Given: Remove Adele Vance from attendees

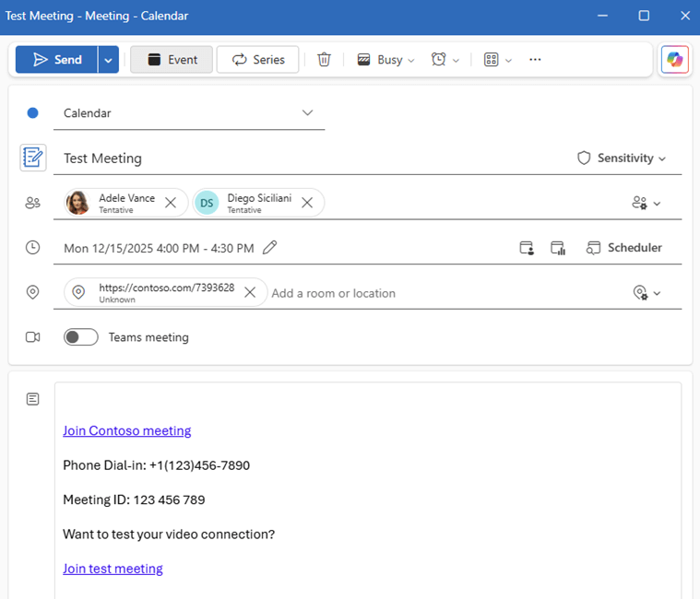Looking at the screenshot, I should pyautogui.click(x=170, y=203).
